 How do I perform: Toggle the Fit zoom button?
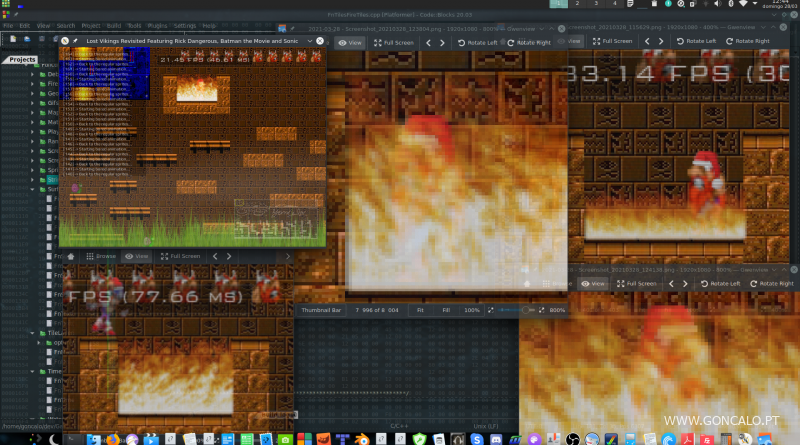420,310
